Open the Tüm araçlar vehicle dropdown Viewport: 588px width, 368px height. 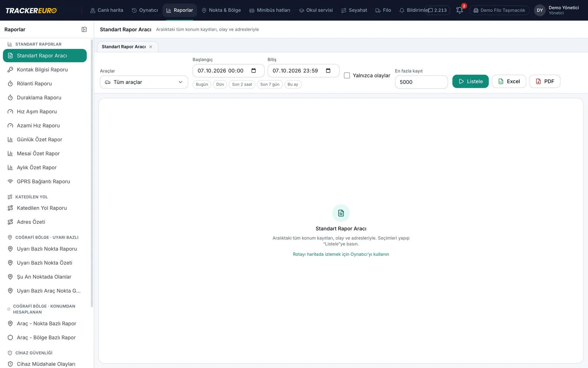[144, 82]
